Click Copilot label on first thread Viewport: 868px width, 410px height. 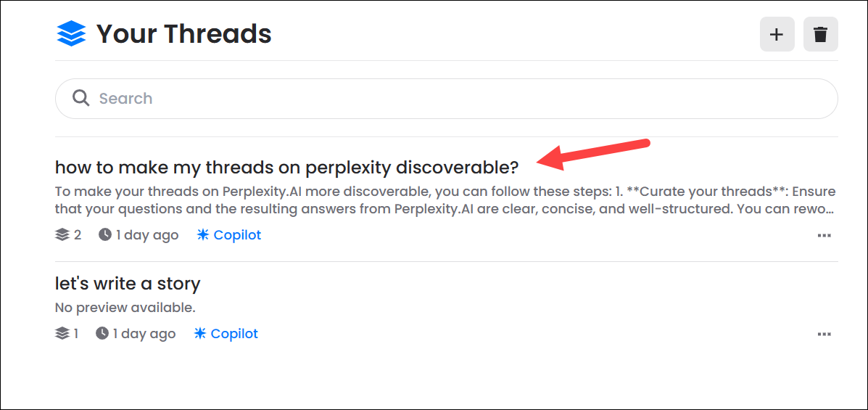coord(237,235)
